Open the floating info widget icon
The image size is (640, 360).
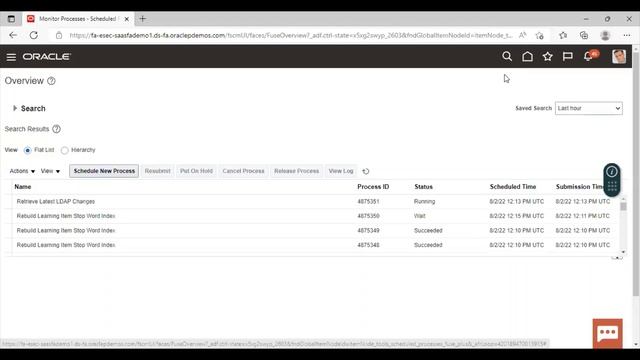(x=611, y=172)
